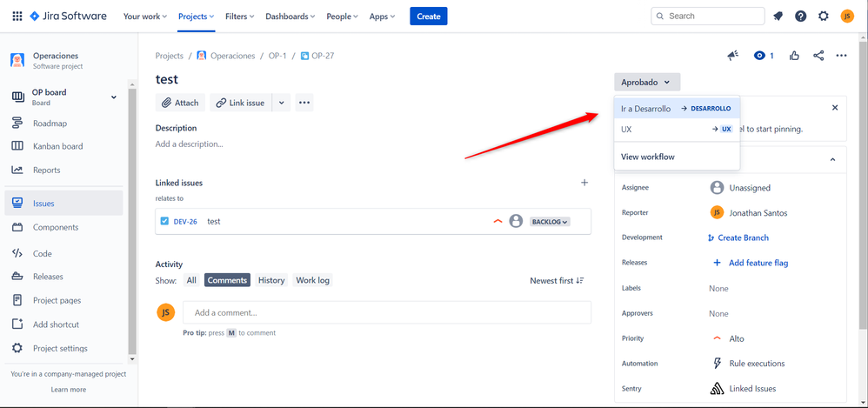Open the notifications bell icon
The width and height of the screenshot is (868, 408).
778,16
